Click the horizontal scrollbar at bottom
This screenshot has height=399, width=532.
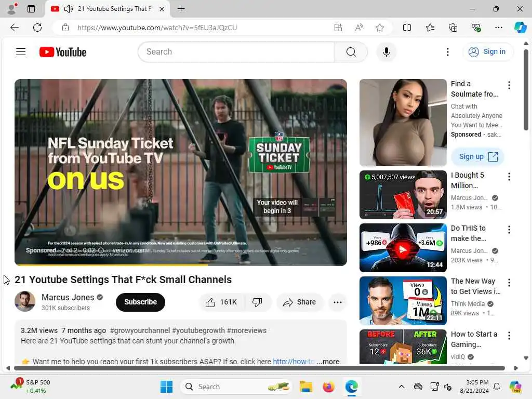tap(260, 368)
